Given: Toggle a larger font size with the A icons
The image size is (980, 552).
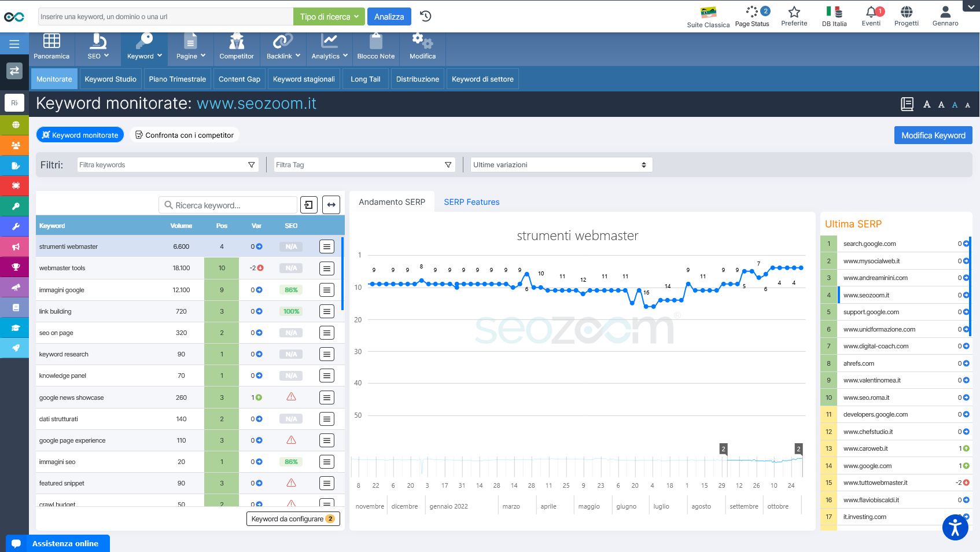Looking at the screenshot, I should click(x=926, y=105).
